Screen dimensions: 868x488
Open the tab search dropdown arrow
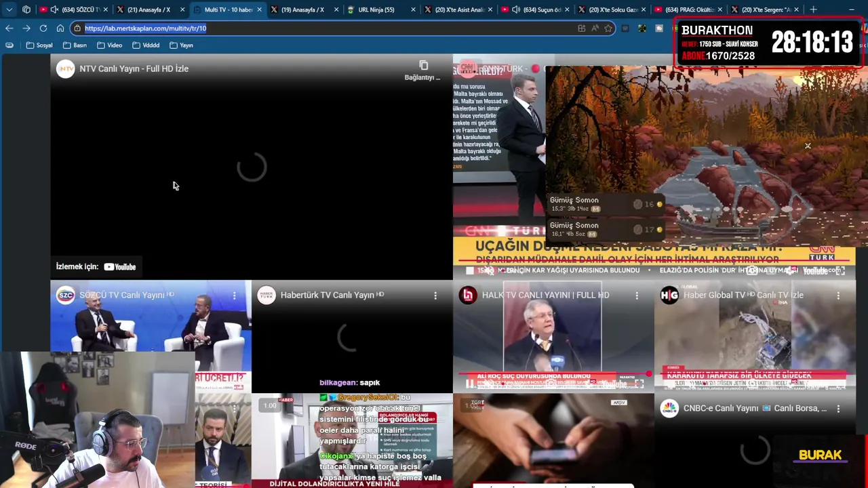pyautogui.click(x=9, y=9)
